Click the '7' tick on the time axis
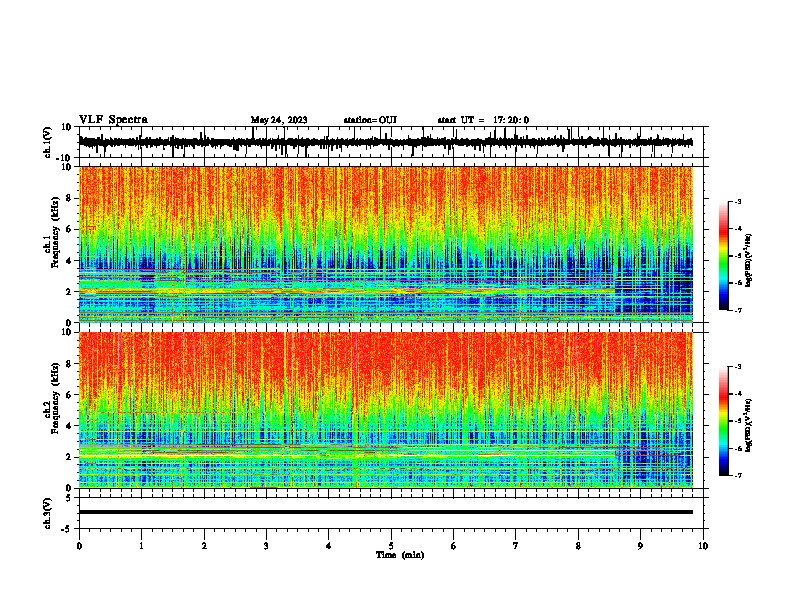Viewport: 792px width, 612px height. point(516,546)
